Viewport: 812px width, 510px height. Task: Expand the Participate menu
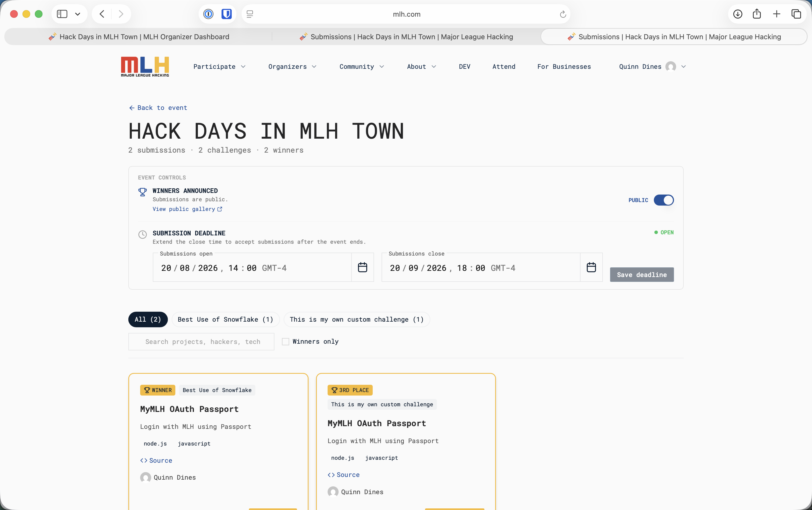[219, 66]
